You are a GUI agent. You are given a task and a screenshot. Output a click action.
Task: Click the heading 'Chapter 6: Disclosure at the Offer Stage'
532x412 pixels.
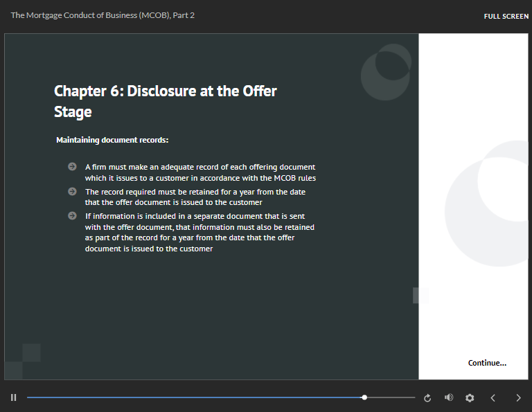point(166,101)
